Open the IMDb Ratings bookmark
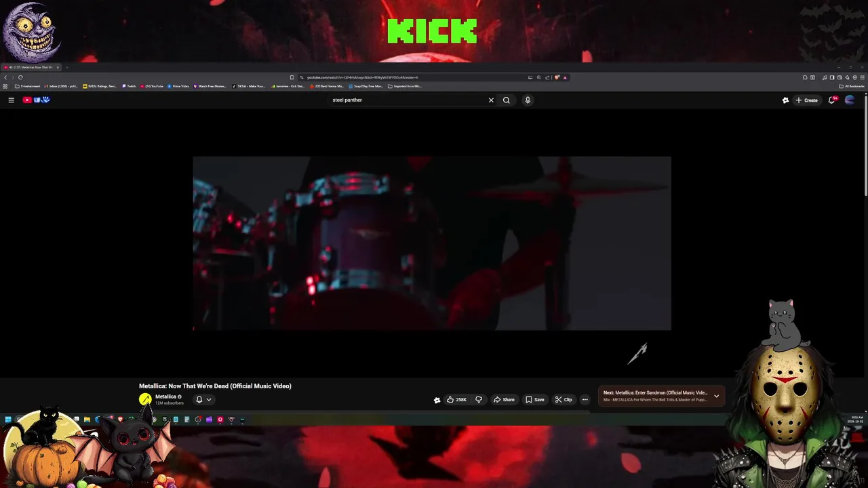This screenshot has height=488, width=868. click(100, 86)
